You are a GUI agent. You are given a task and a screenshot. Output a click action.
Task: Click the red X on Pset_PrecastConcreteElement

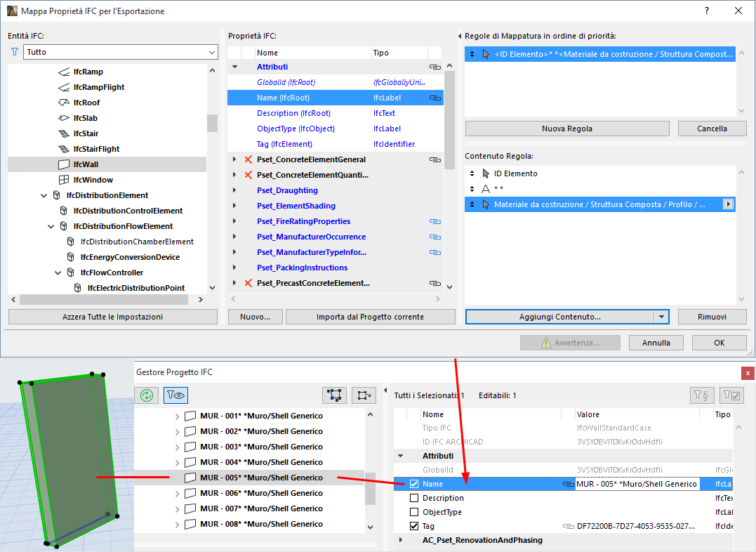(248, 283)
